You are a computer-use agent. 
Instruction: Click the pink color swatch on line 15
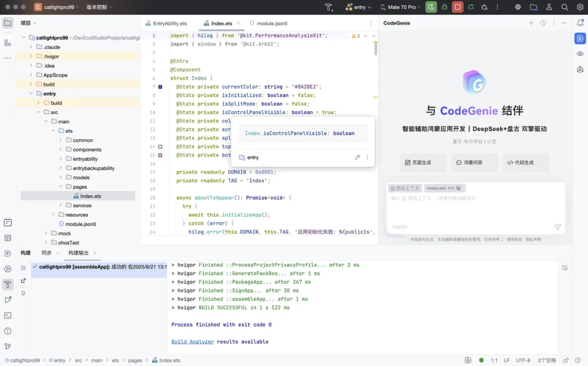pos(160,155)
